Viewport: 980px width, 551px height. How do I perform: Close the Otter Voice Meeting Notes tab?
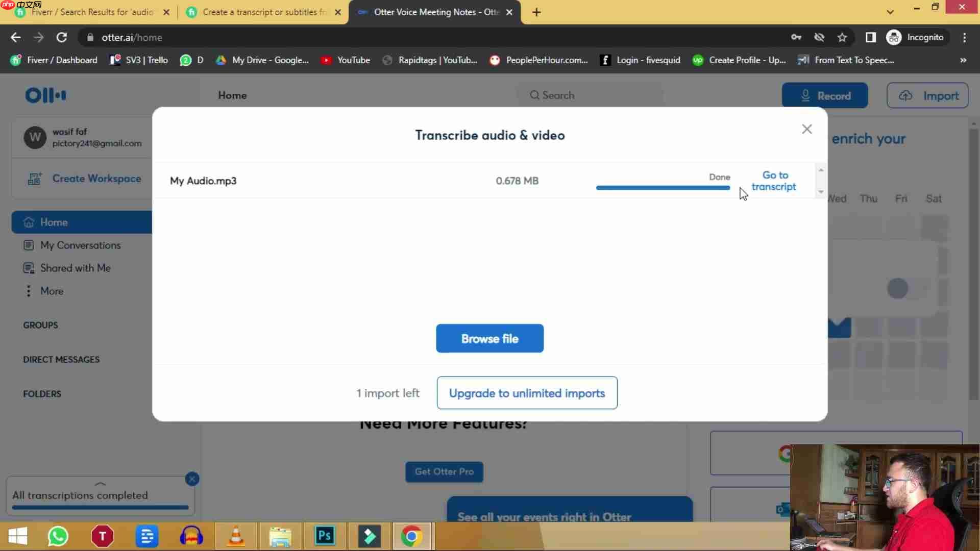point(509,12)
